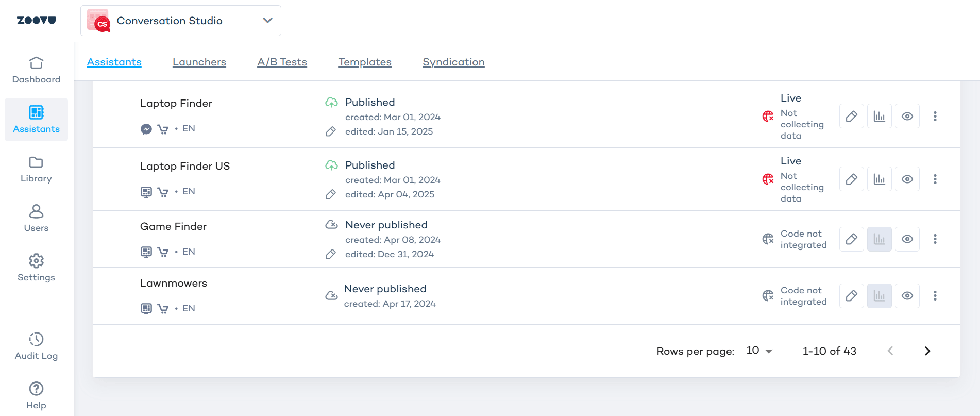Click the Conversation Studio CS app icon
The width and height of the screenshot is (980, 416).
(x=98, y=21)
